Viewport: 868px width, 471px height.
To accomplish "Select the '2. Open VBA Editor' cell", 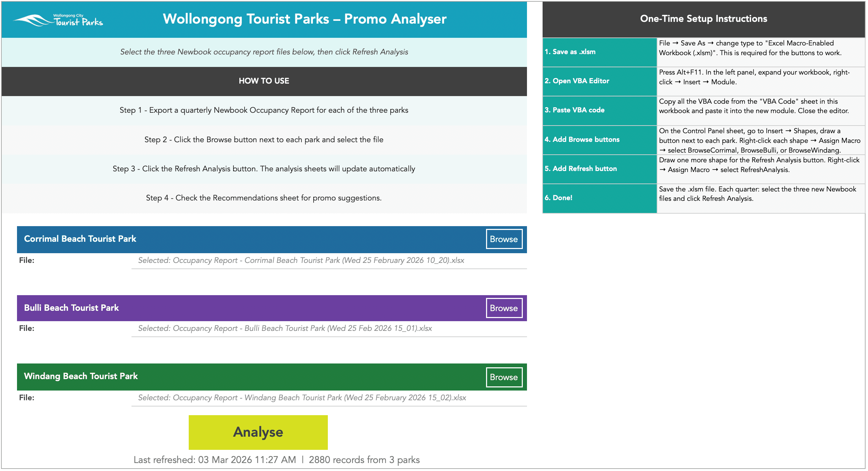I will [599, 81].
